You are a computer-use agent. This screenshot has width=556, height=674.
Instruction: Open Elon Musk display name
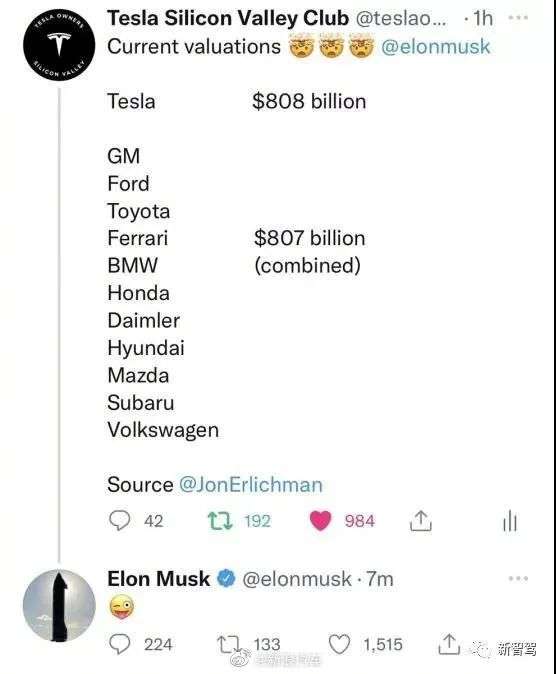(x=159, y=579)
